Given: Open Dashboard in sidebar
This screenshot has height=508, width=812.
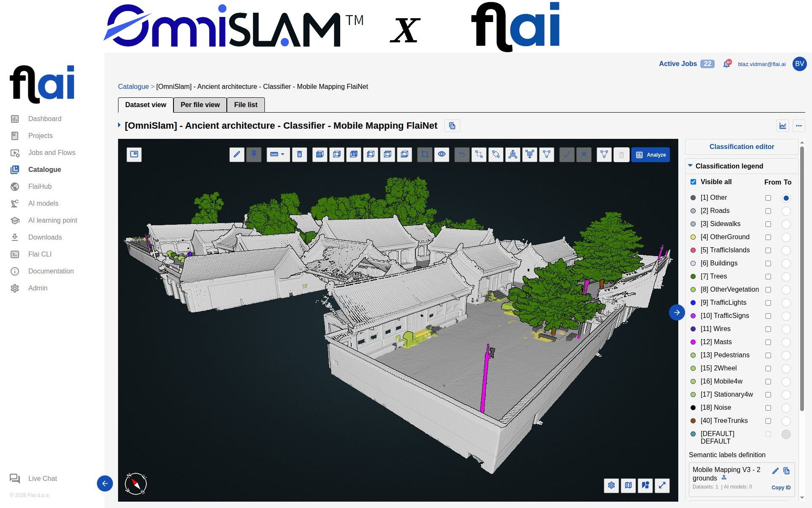Looking at the screenshot, I should 45,119.
